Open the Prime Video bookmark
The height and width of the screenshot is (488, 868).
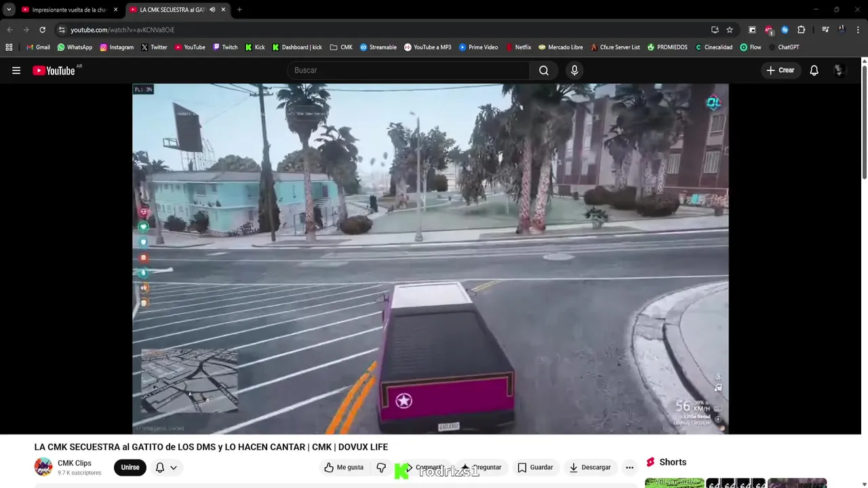478,47
